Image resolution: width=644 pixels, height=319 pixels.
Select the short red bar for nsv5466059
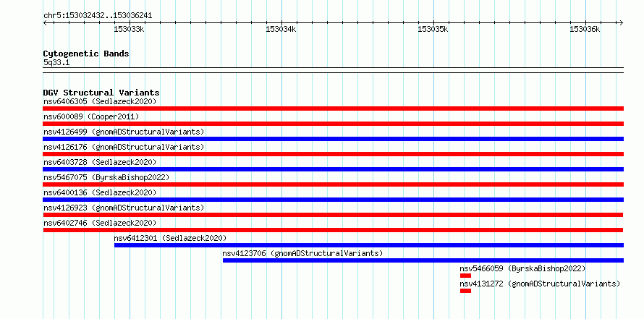click(x=465, y=276)
